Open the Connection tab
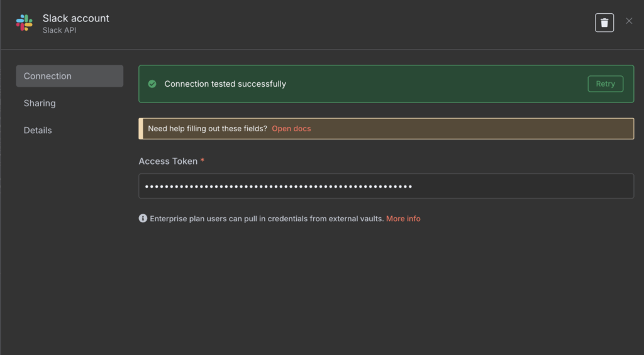The width and height of the screenshot is (644, 355). (69, 76)
